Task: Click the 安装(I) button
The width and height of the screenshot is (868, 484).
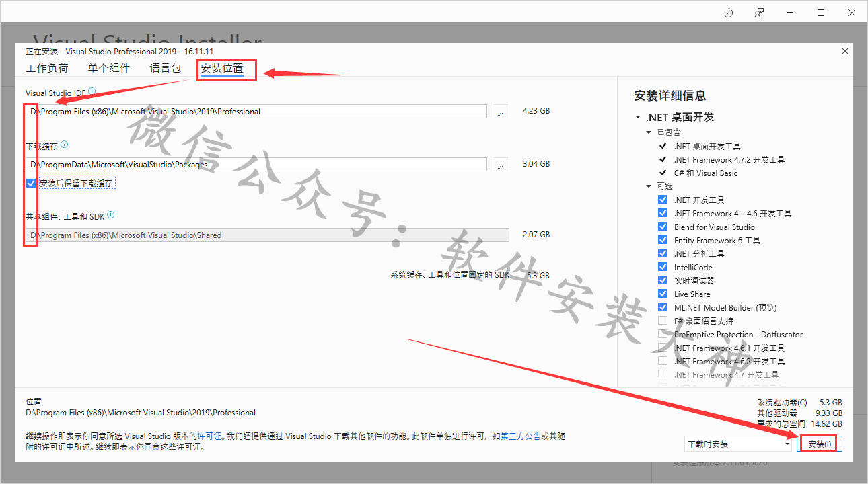Action: pos(819,444)
